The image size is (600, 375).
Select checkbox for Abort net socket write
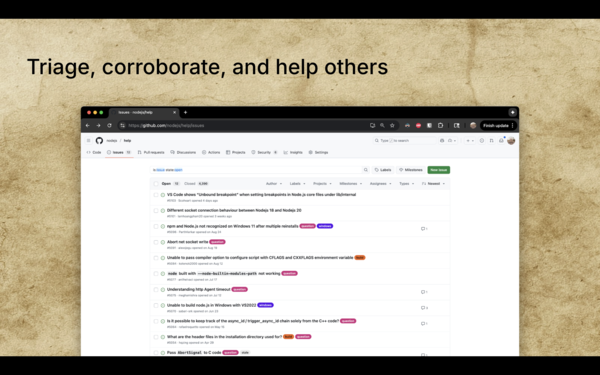coord(156,242)
